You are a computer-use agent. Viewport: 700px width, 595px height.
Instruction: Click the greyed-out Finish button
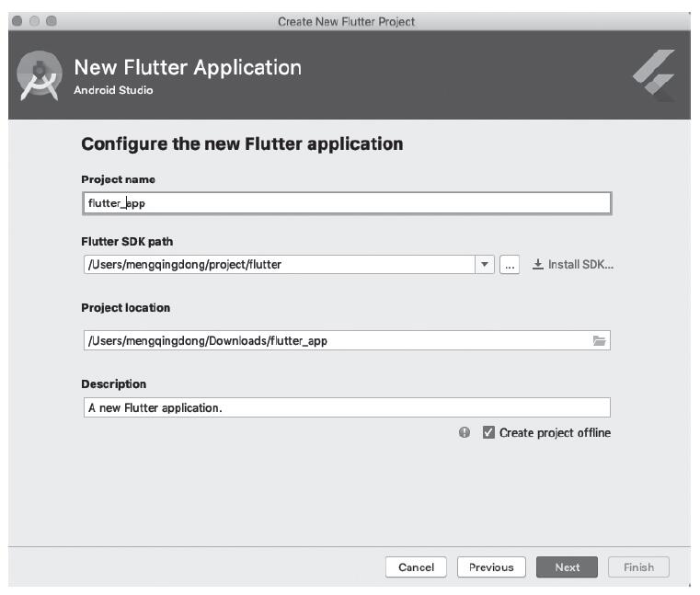(638, 567)
